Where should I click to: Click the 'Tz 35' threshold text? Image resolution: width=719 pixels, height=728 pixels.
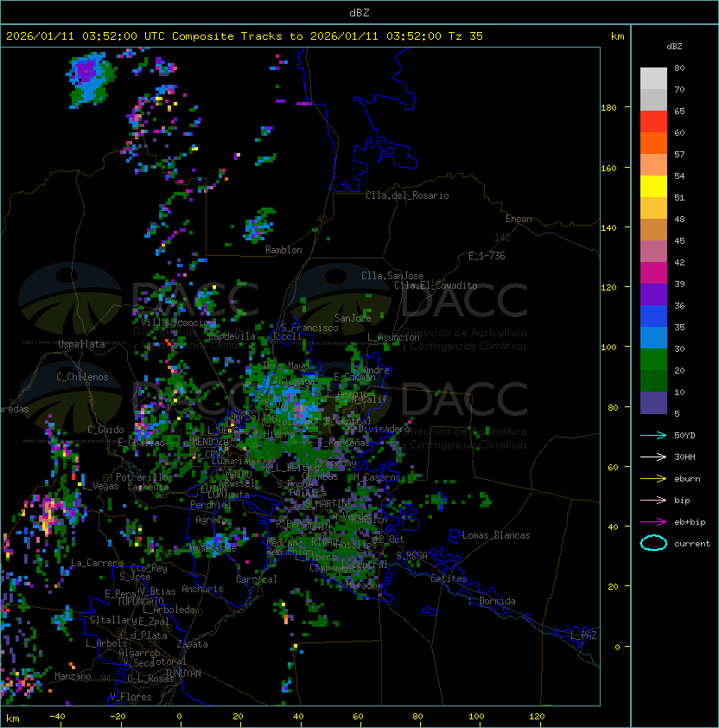[466, 36]
